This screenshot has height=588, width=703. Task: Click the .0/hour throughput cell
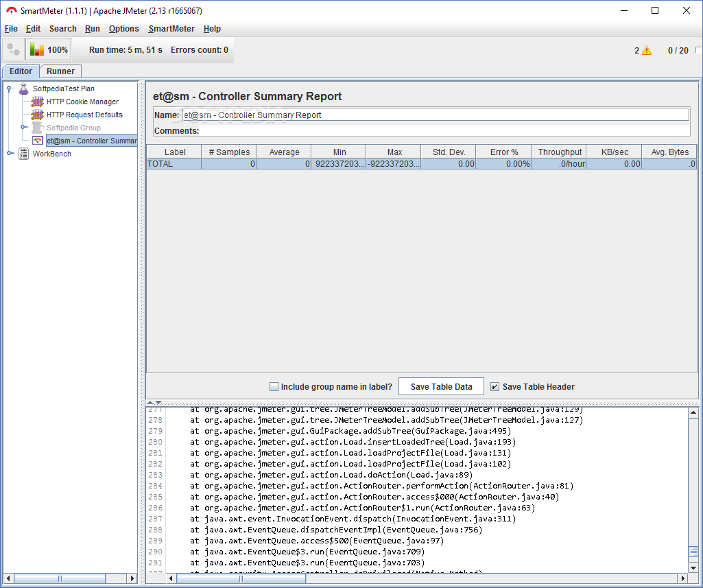coord(560,164)
